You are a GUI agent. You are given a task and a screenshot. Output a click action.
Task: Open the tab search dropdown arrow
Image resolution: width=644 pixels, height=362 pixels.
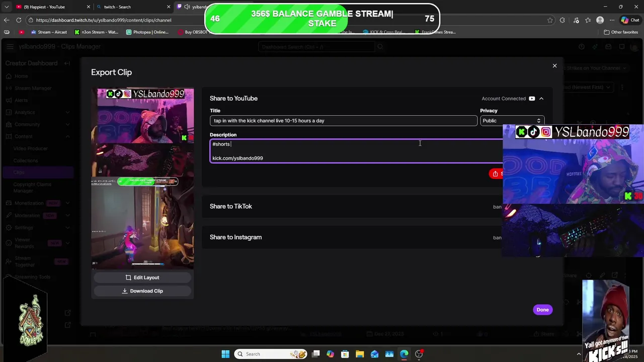pos(6,7)
